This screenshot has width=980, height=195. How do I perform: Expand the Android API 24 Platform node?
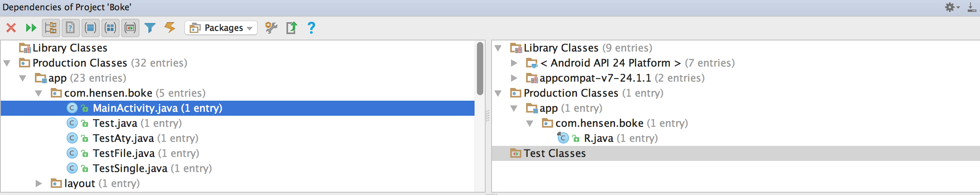514,63
